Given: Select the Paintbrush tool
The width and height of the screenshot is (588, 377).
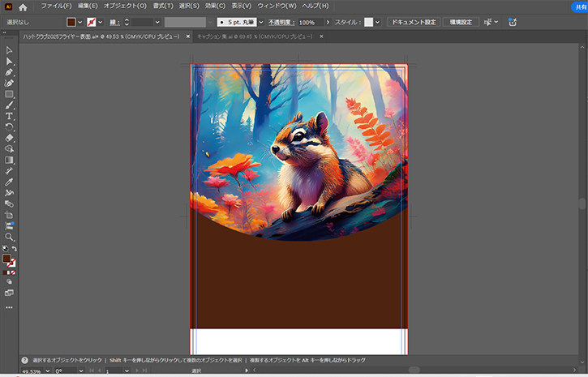Looking at the screenshot, I should point(9,105).
